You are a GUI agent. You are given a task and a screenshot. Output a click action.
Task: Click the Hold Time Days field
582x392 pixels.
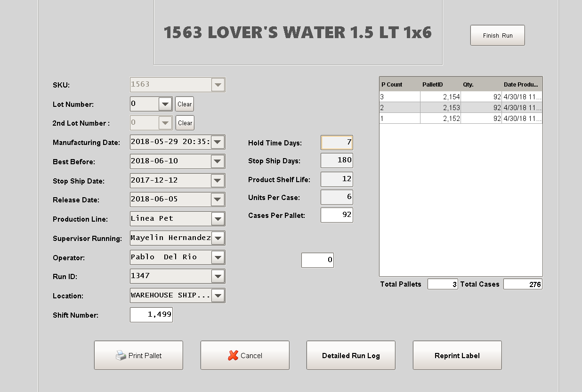(337, 142)
